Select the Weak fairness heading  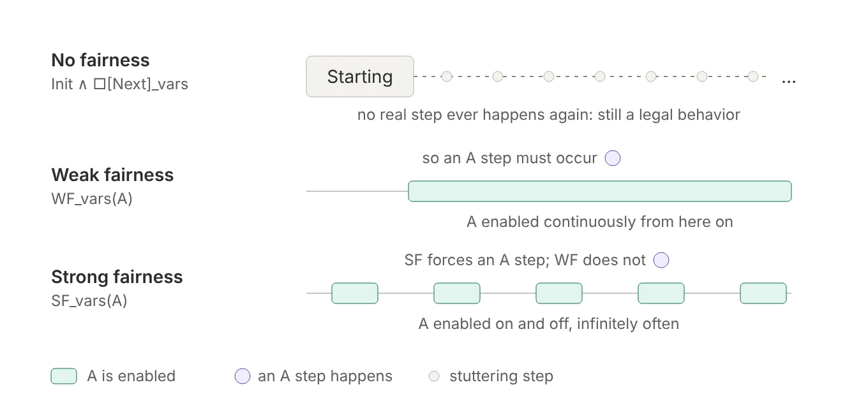[112, 175]
